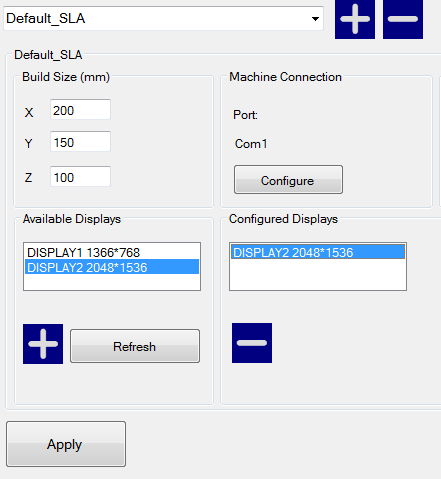Click the Machine Connection group label
The height and width of the screenshot is (479, 441).
285,77
